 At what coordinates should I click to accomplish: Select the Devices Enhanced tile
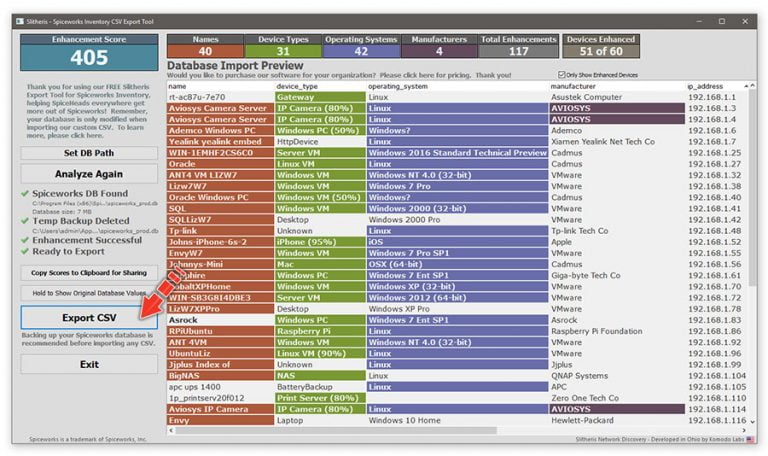(x=600, y=46)
